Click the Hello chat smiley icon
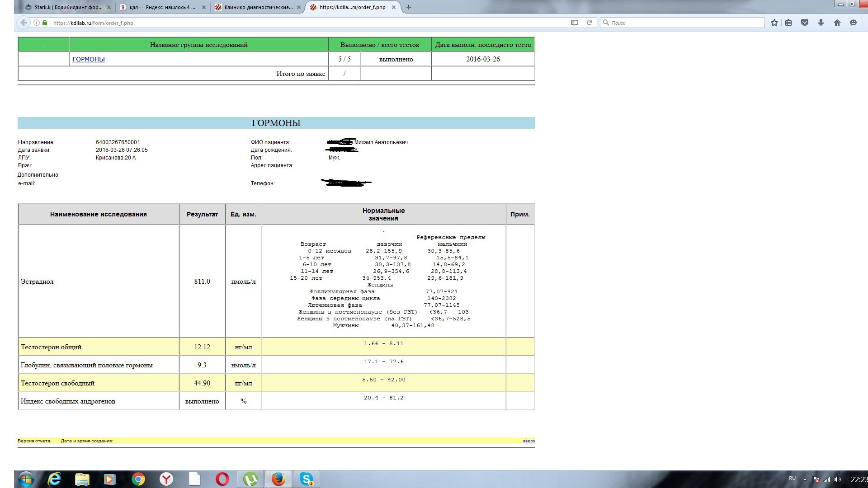The height and width of the screenshot is (488, 868). (854, 23)
